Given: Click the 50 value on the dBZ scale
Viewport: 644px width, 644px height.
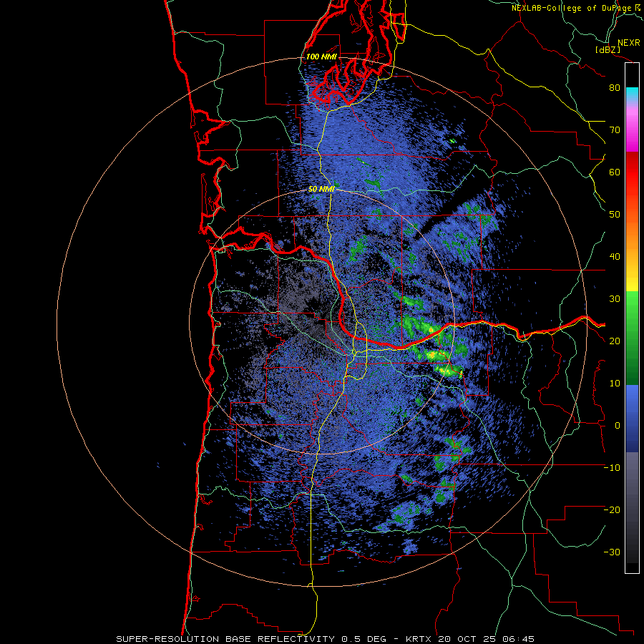Looking at the screenshot, I should (615, 215).
